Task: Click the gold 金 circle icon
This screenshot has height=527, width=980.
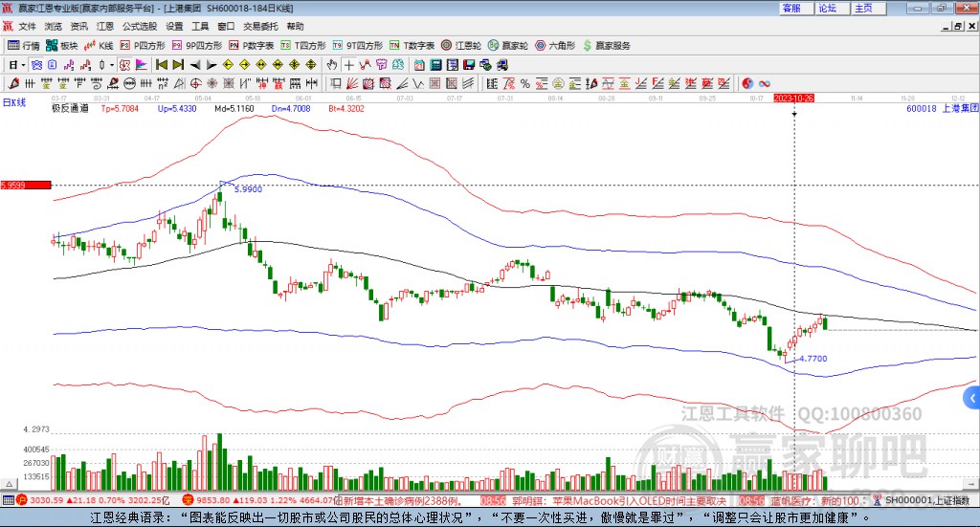Action: point(558,83)
